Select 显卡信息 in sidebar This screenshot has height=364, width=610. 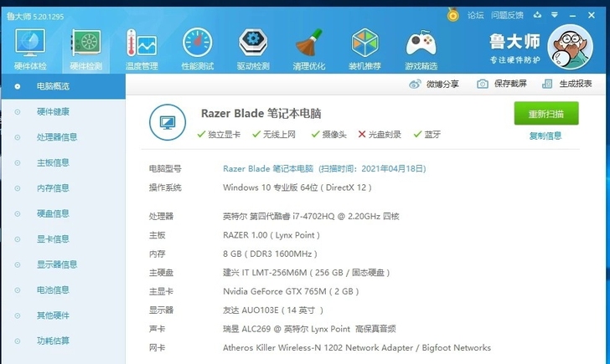tap(64, 239)
